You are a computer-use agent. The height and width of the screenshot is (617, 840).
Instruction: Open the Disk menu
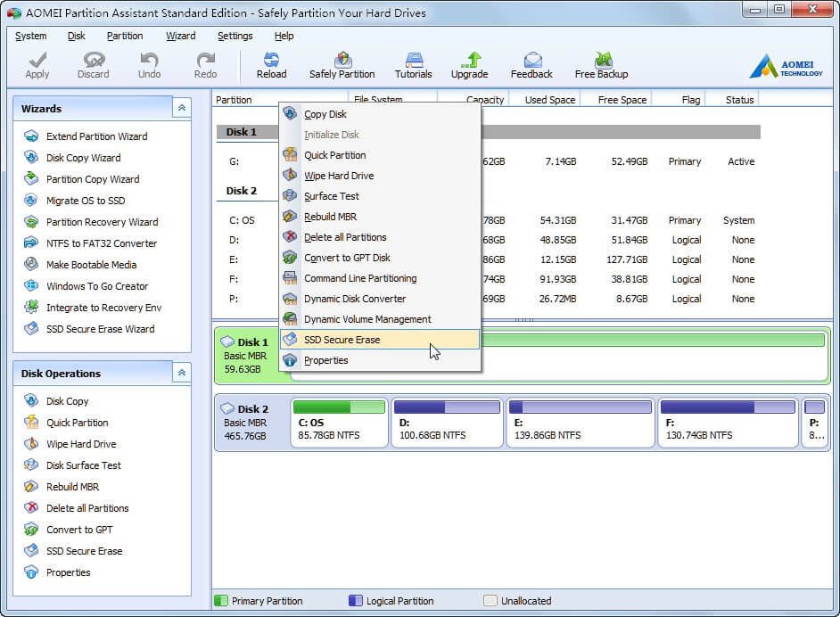(77, 36)
